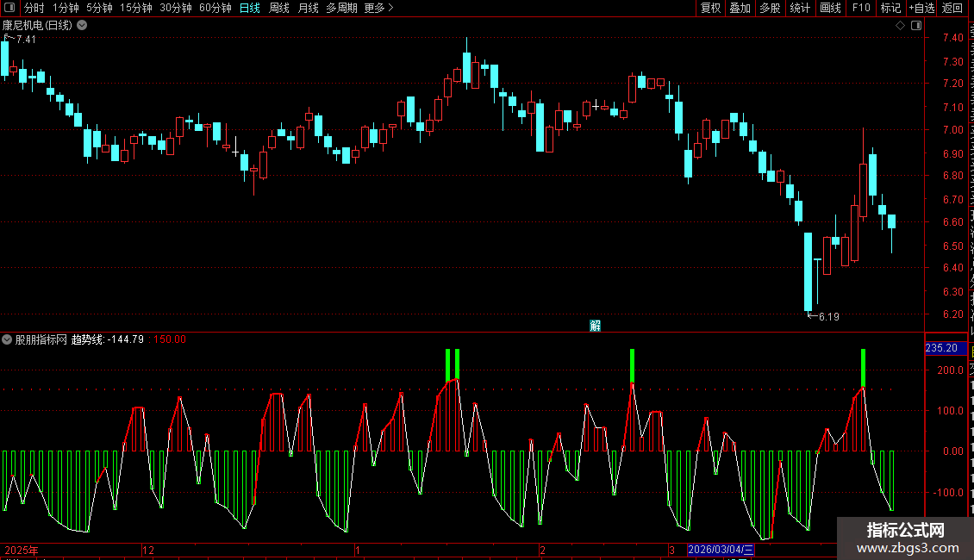
Task: Click the 复权 button
Action: (710, 8)
